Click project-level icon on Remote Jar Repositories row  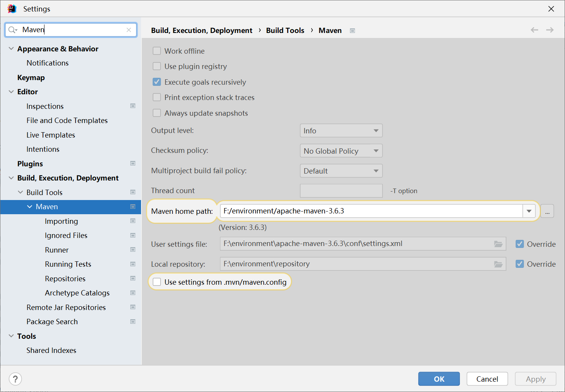(x=133, y=307)
